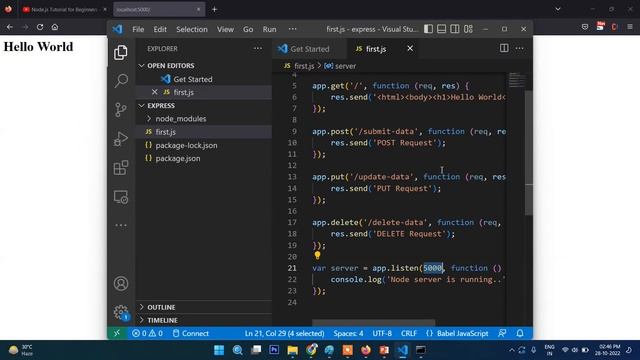Expand the node_modules folder
This screenshot has width=640, height=360.
(149, 119)
